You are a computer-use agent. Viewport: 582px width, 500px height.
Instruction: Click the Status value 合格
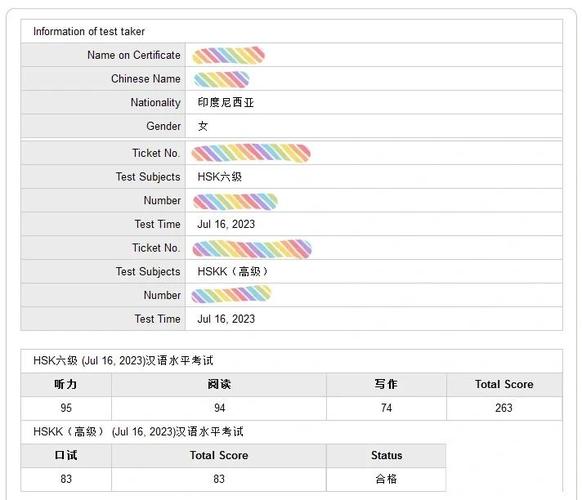(386, 479)
